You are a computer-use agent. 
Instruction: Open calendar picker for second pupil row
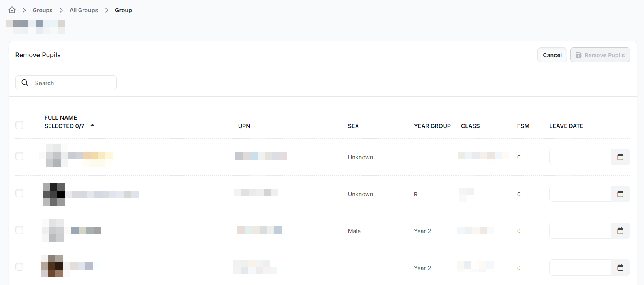click(x=620, y=194)
